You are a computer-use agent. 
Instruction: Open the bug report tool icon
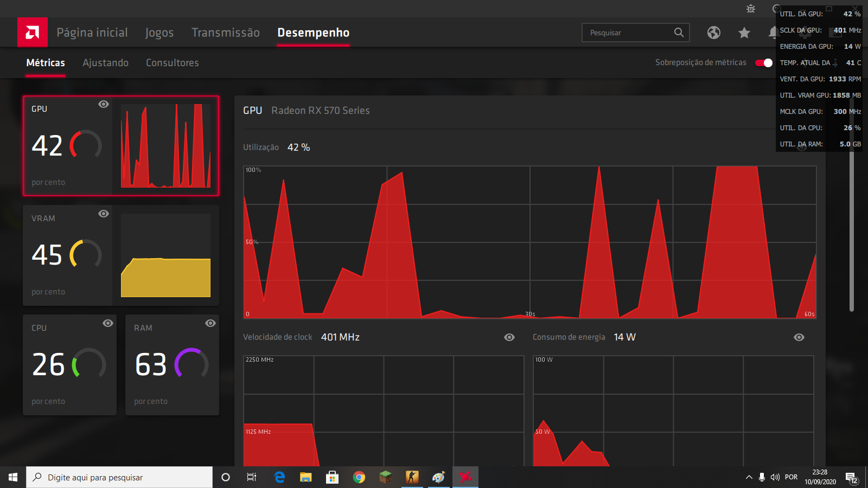[751, 9]
